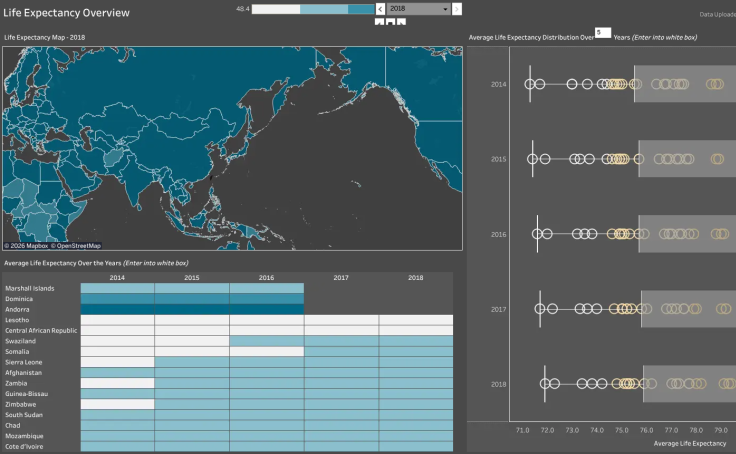
Task: Select the leftmost circle in 2014 row
Action: coord(529,84)
